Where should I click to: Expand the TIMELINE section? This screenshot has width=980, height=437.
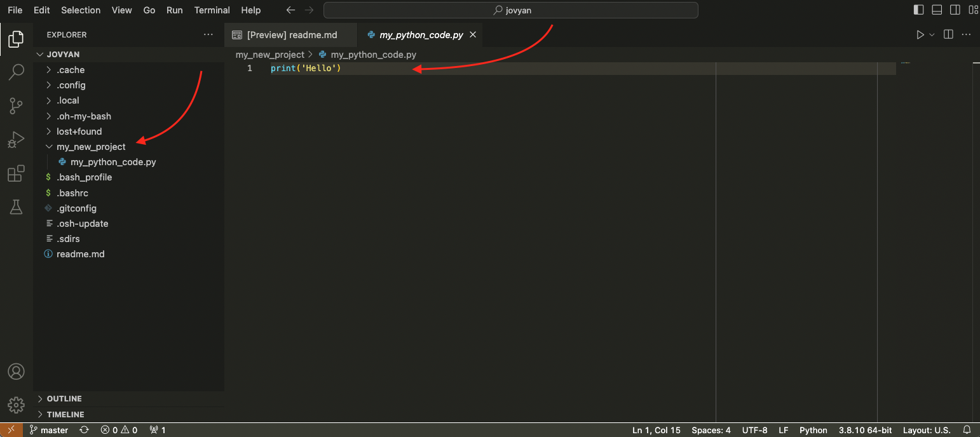pyautogui.click(x=129, y=414)
